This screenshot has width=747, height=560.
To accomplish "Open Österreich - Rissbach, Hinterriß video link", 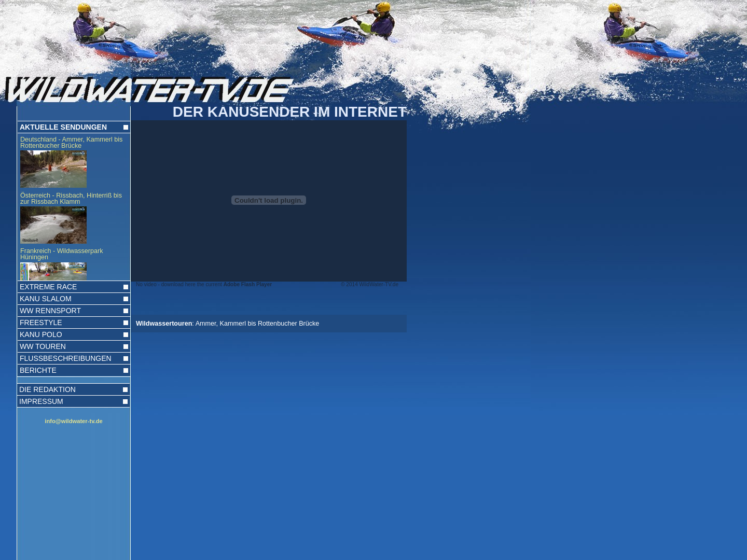I will click(x=71, y=199).
